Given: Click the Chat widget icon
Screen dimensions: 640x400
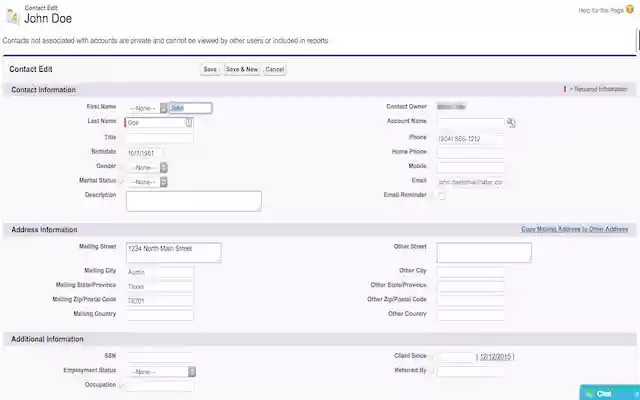Looking at the screenshot, I should (x=589, y=393).
